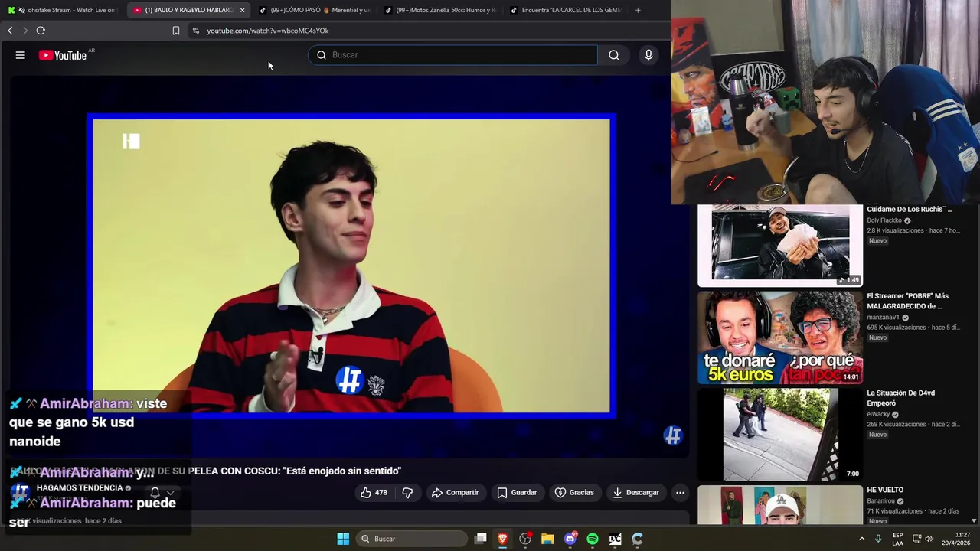Screen dimensions: 980x551
Task: Click taskbar Buscar search box
Action: click(413, 539)
